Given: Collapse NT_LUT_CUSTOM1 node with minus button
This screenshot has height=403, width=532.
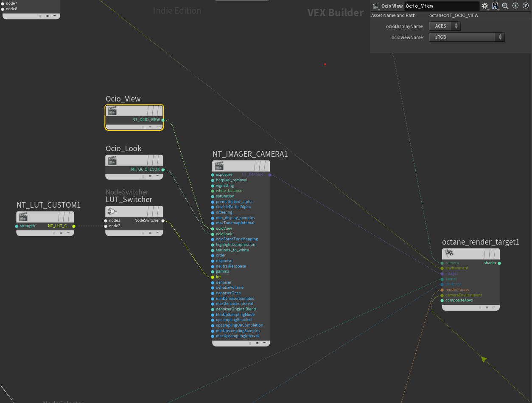Looking at the screenshot, I should (68, 233).
